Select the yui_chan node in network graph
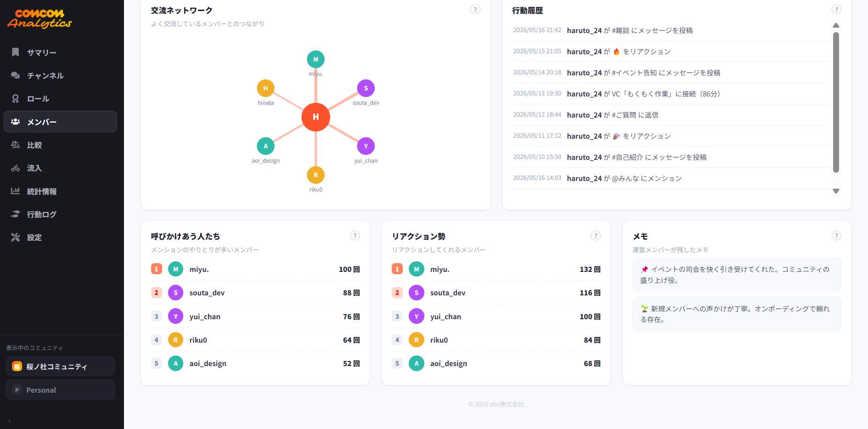 366,146
